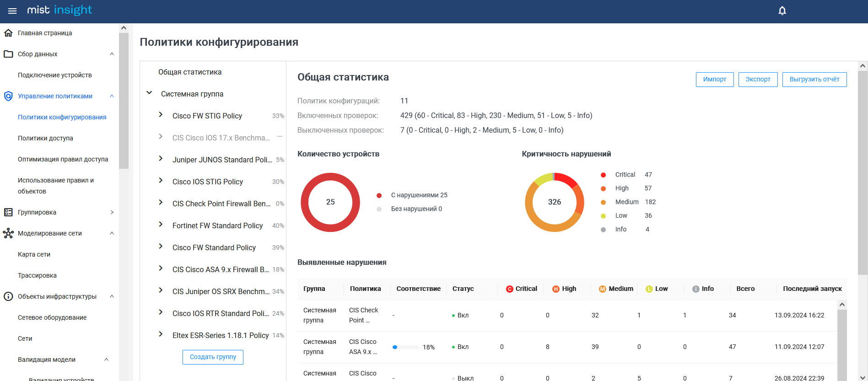
Task: Open Карта сети menu item
Action: [34, 254]
